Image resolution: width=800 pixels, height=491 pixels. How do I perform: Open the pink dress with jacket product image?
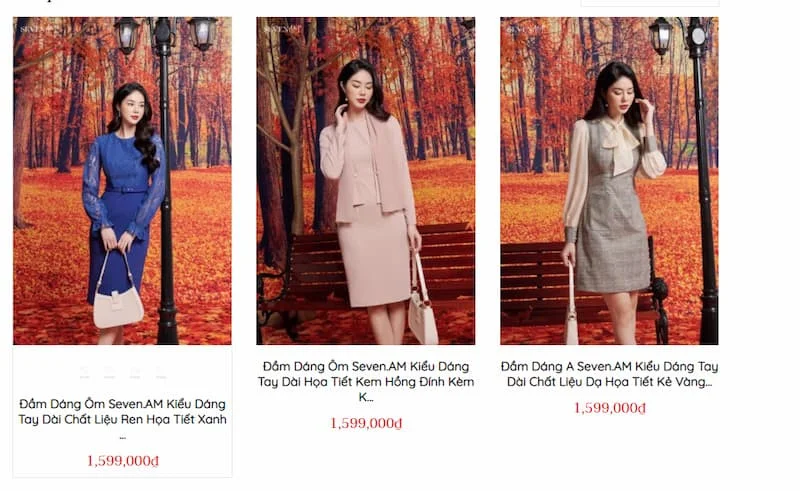tap(366, 181)
